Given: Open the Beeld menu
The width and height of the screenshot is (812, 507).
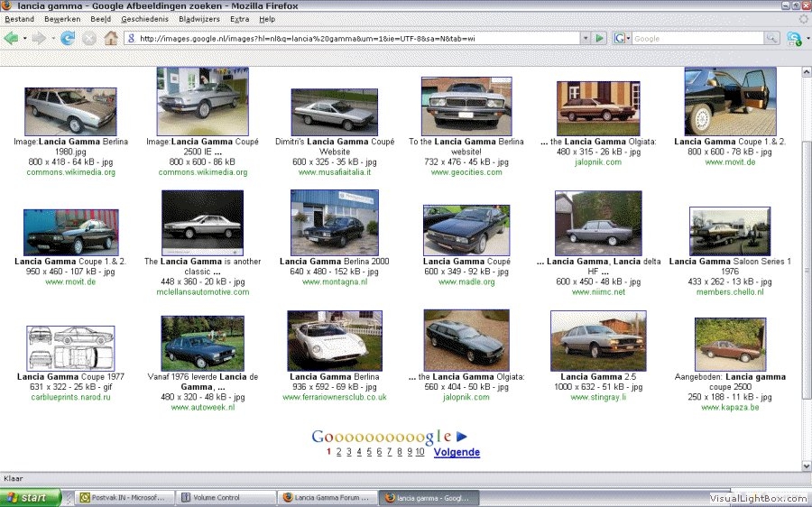Looking at the screenshot, I should [x=100, y=19].
